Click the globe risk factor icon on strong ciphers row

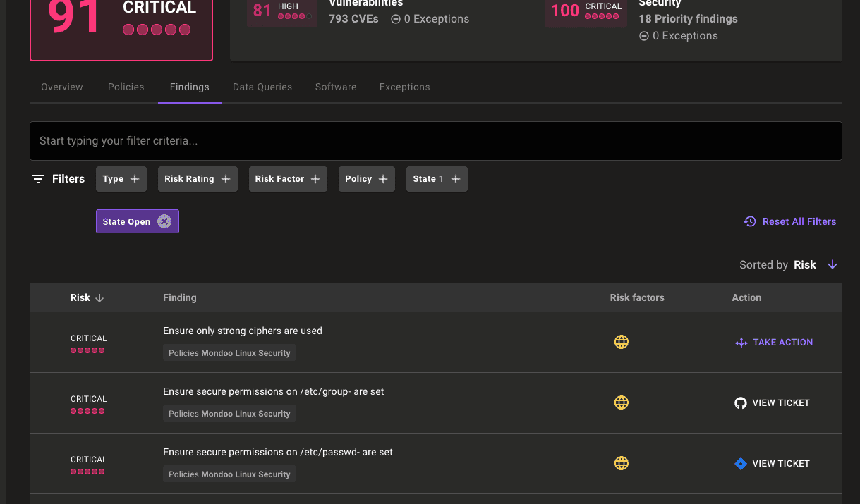(621, 342)
